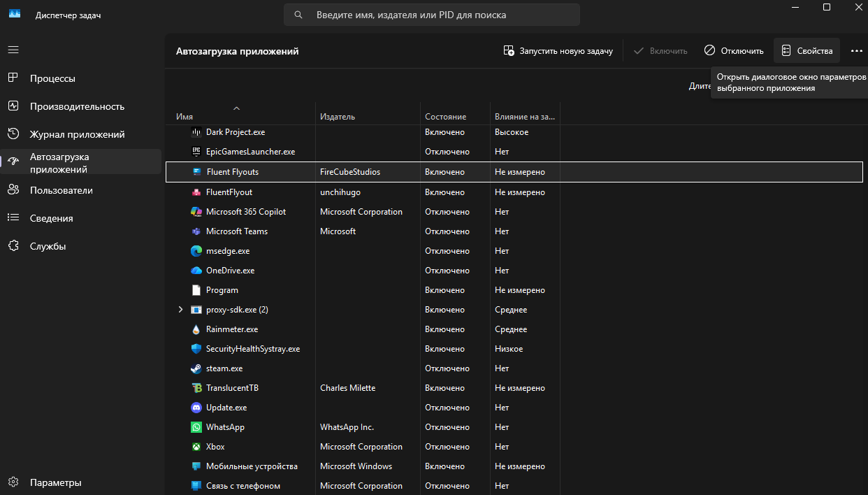
Task: Click the Журнал приложений history icon
Action: (x=13, y=134)
